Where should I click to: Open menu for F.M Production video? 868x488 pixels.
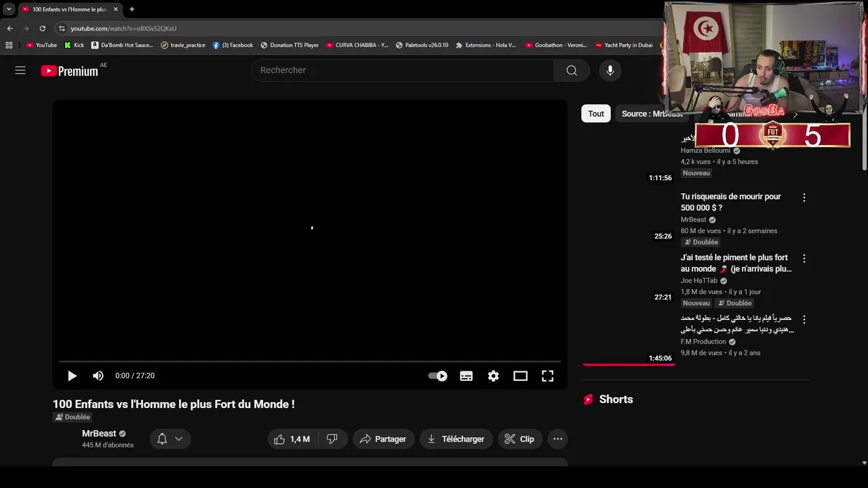pos(804,319)
